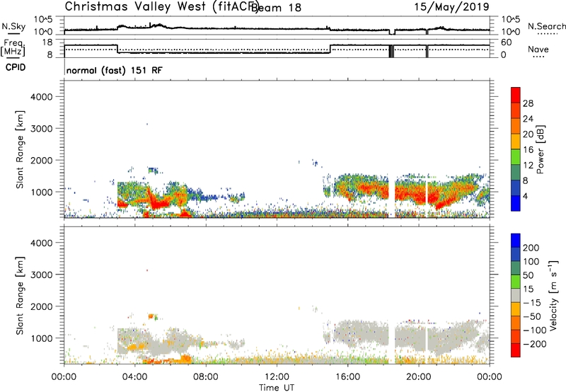Image resolution: width=566 pixels, height=392 pixels.
Task: Click the 'Velocity [m s⁻¹]' color bar label
Action: 553,295
